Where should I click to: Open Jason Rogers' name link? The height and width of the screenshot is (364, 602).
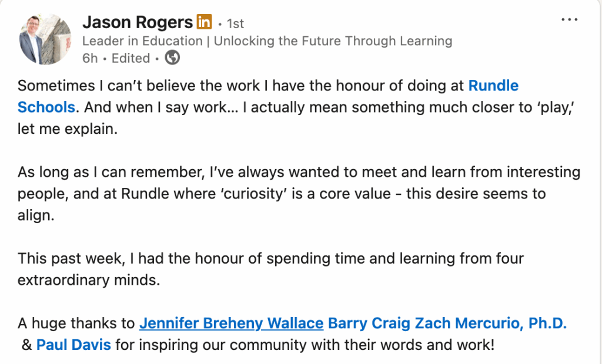138,23
